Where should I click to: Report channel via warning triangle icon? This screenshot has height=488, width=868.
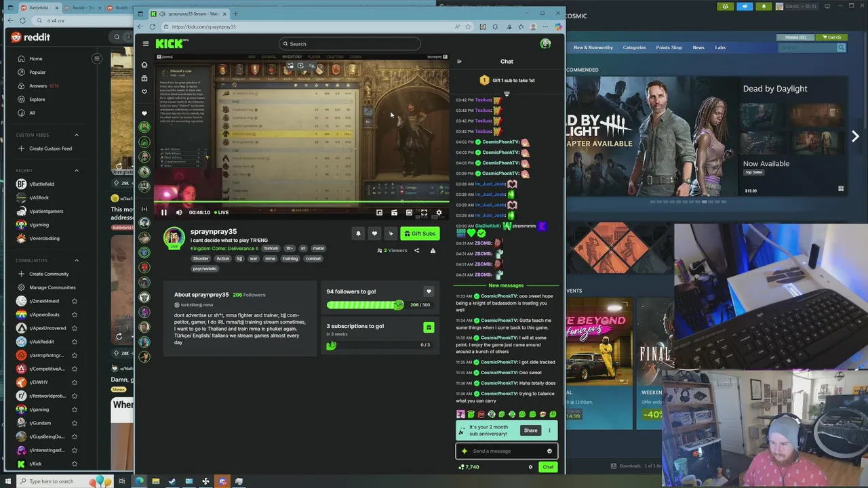pyautogui.click(x=433, y=250)
